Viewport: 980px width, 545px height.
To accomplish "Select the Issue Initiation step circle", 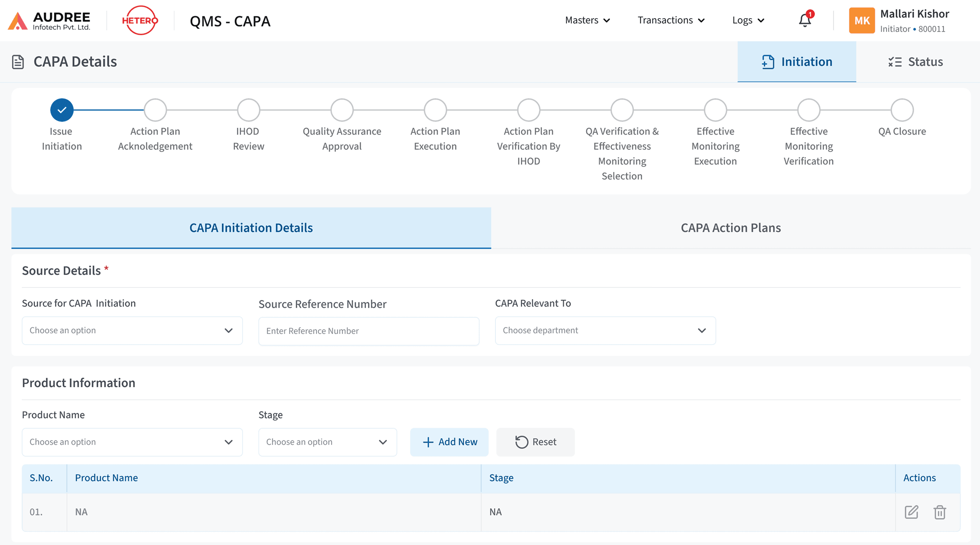I will point(62,109).
